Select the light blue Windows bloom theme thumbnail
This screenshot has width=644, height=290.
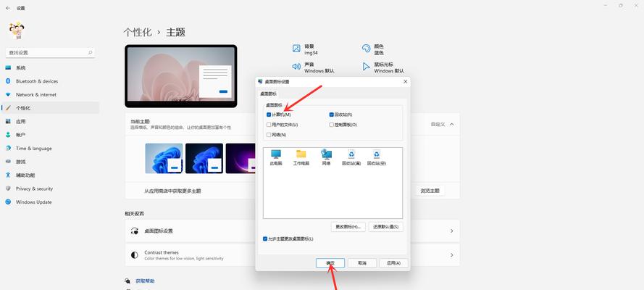164,158
